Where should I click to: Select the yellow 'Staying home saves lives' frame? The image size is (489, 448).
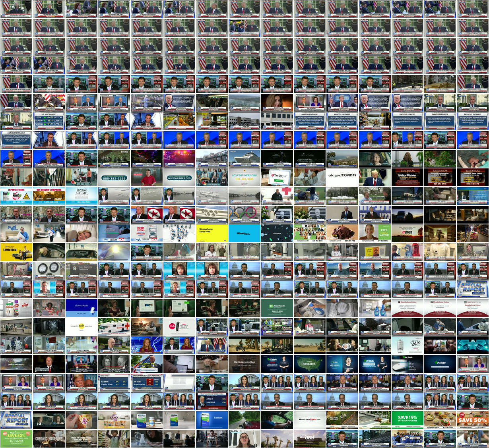point(212,233)
